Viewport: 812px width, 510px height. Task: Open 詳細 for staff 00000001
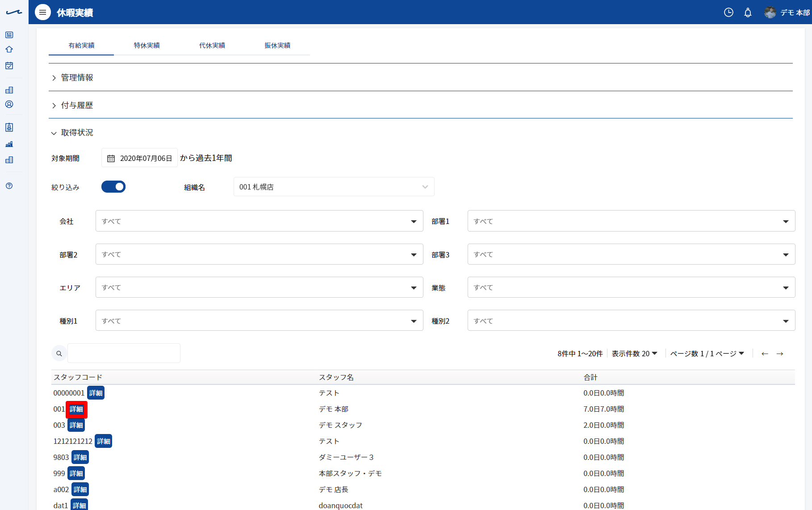[x=96, y=393]
